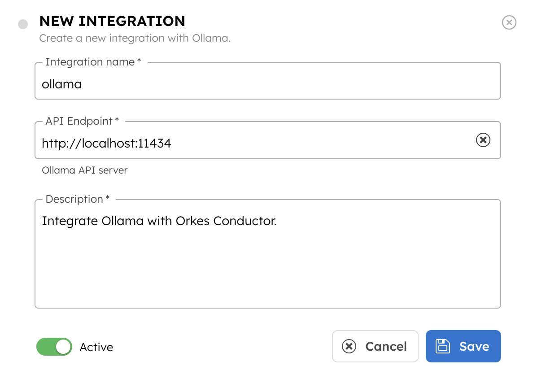The height and width of the screenshot is (392, 533).
Task: Click into the Description text area
Action: tap(267, 254)
